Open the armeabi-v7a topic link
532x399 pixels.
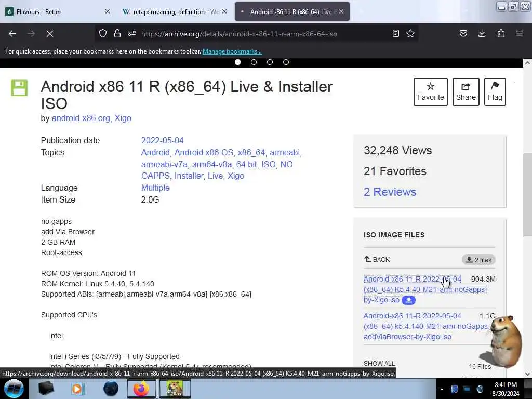click(x=164, y=164)
